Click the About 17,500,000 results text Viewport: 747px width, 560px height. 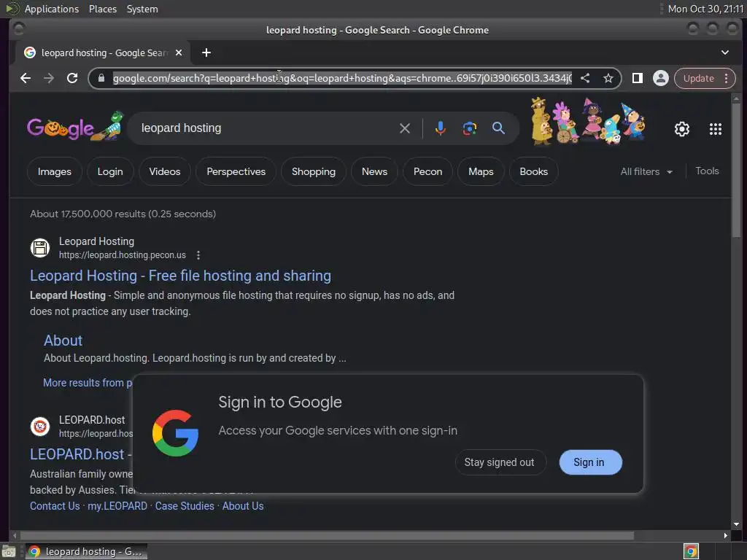click(x=123, y=214)
